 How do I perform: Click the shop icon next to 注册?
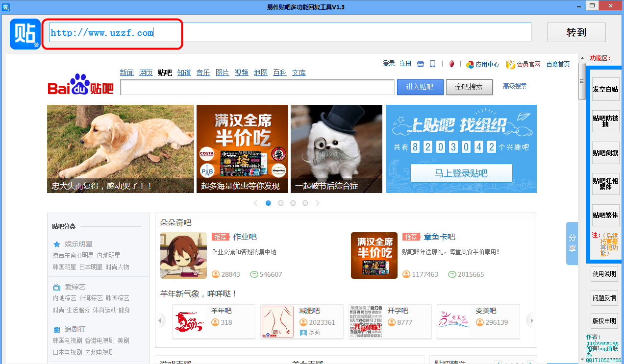421,64
